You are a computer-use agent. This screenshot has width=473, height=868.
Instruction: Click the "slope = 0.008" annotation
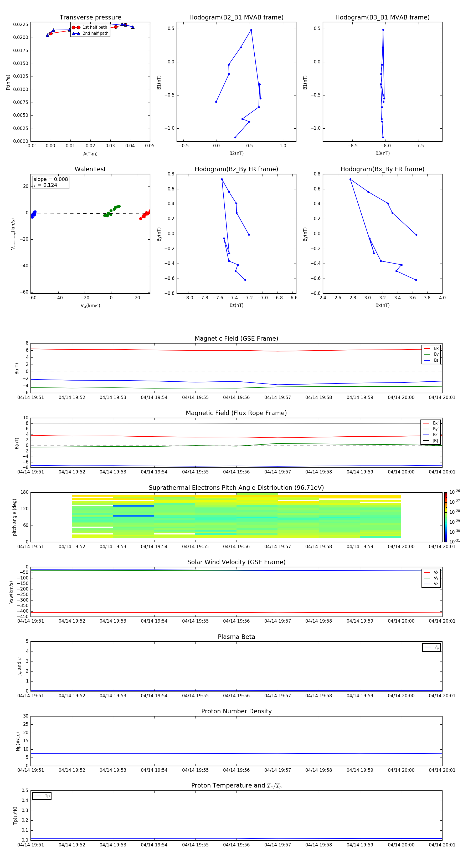[x=50, y=179]
